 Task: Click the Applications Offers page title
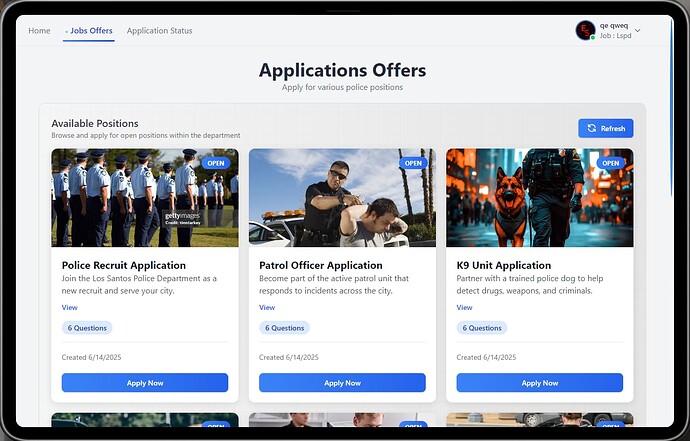pyautogui.click(x=342, y=70)
